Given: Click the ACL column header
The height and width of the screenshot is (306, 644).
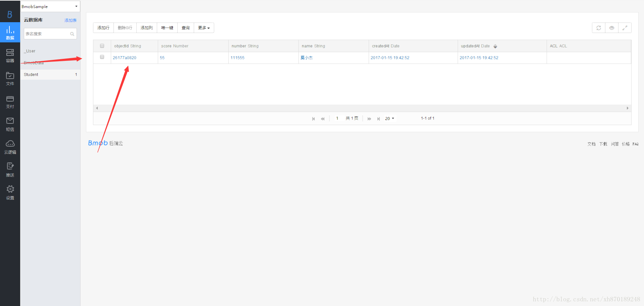Looking at the screenshot, I should 589,46.
